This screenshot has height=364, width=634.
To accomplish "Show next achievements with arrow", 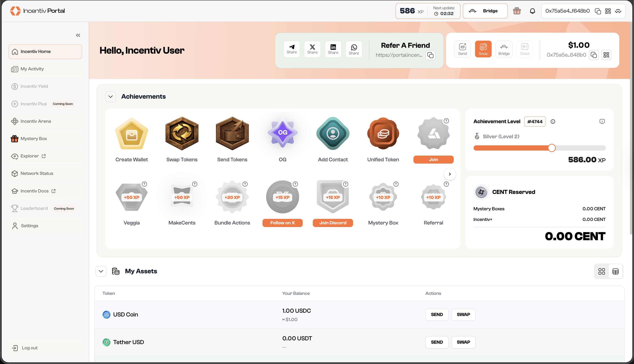I will click(x=450, y=174).
